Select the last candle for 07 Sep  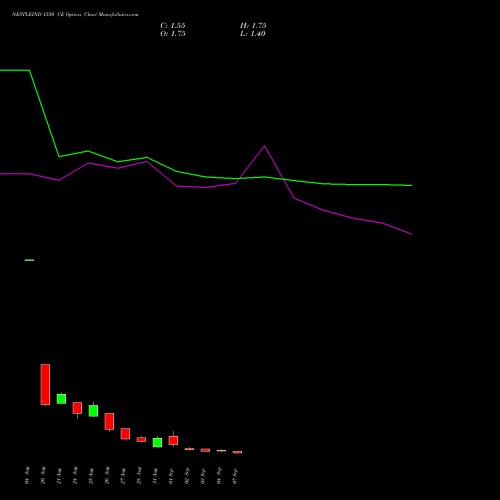click(x=237, y=452)
